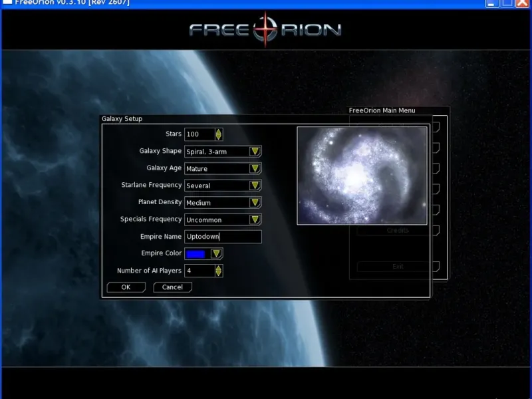Click the Planet Density label
This screenshot has width=532, height=399.
160,202
